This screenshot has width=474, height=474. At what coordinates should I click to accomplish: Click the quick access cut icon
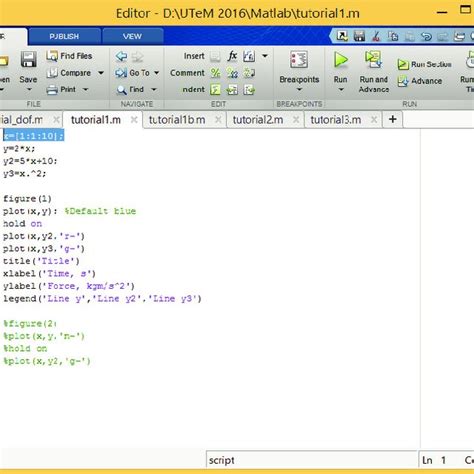[376, 36]
